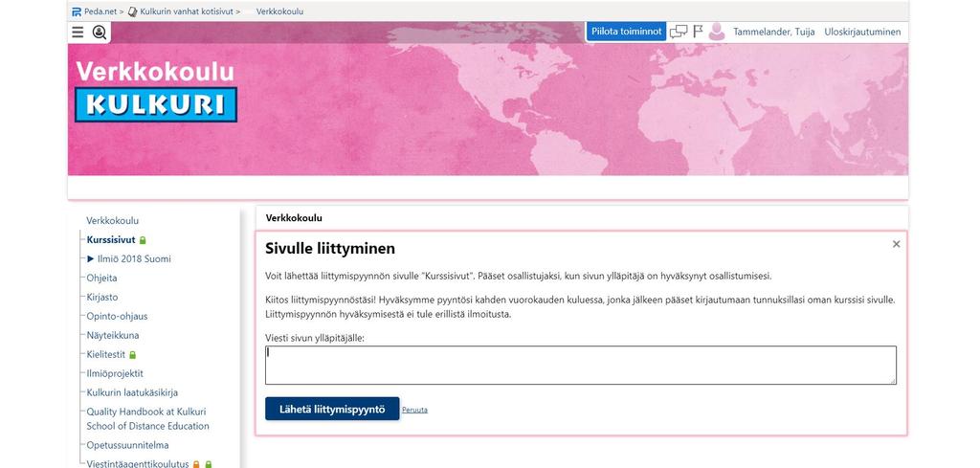Select Kurssisivut in the sidebar

[x=111, y=240]
